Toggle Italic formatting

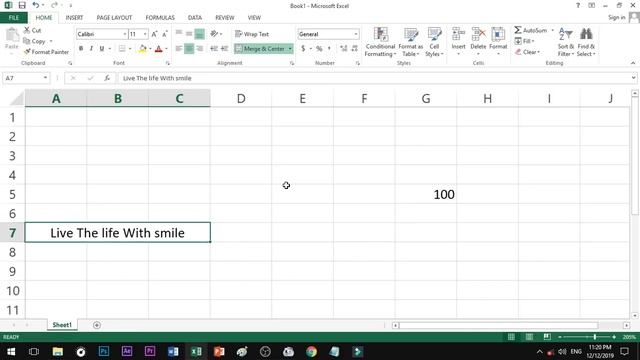[91, 49]
